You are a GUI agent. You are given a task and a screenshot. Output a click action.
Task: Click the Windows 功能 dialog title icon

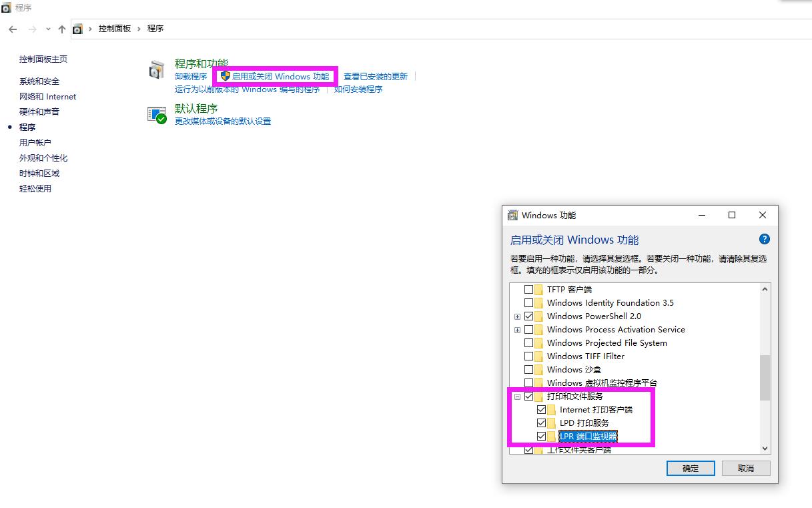(x=513, y=215)
